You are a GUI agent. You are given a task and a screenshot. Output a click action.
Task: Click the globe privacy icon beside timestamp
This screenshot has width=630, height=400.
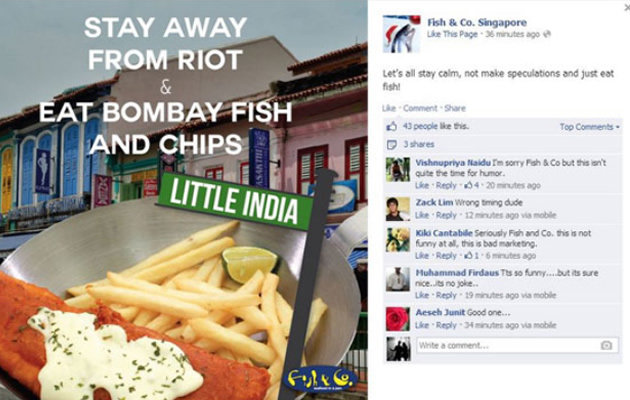pos(546,35)
